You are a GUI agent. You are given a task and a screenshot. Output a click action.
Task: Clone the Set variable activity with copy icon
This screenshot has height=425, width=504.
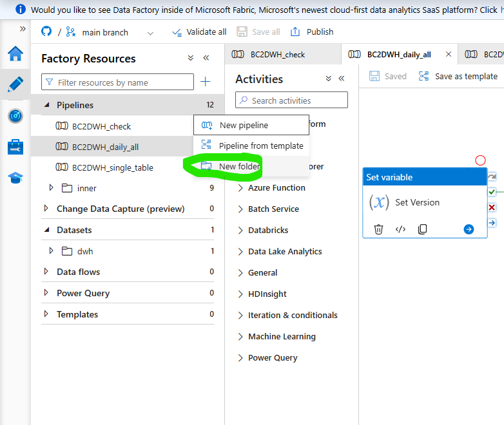tap(422, 229)
